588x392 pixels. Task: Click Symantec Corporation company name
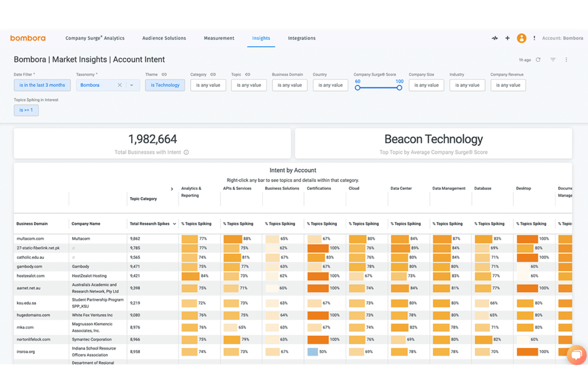point(92,340)
